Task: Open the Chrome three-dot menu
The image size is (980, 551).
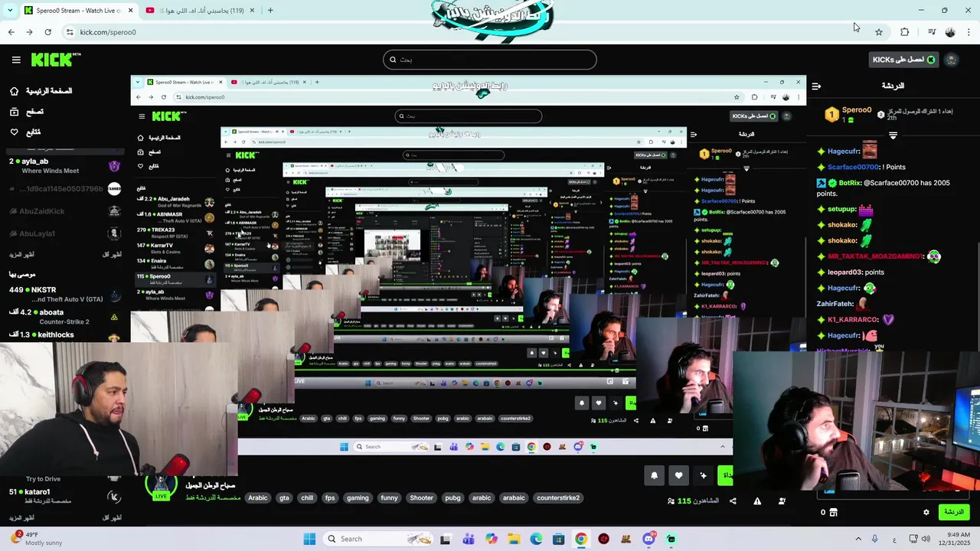Action: (969, 32)
